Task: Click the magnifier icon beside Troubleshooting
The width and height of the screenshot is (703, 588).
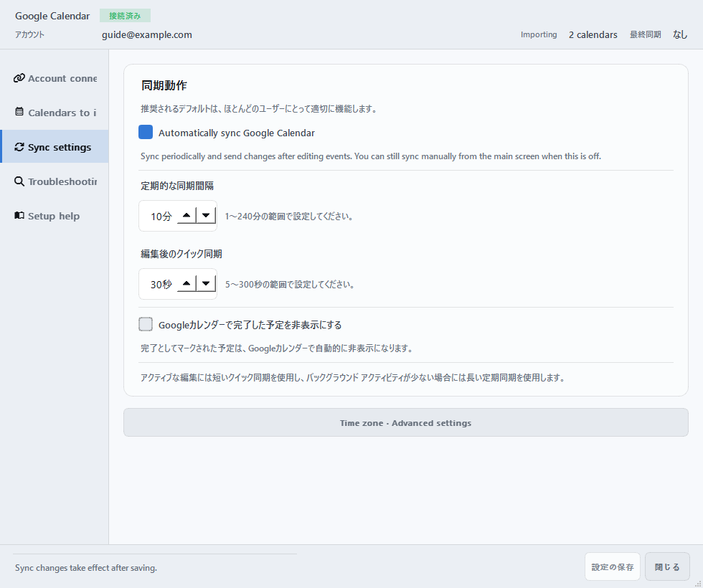Action: [19, 181]
